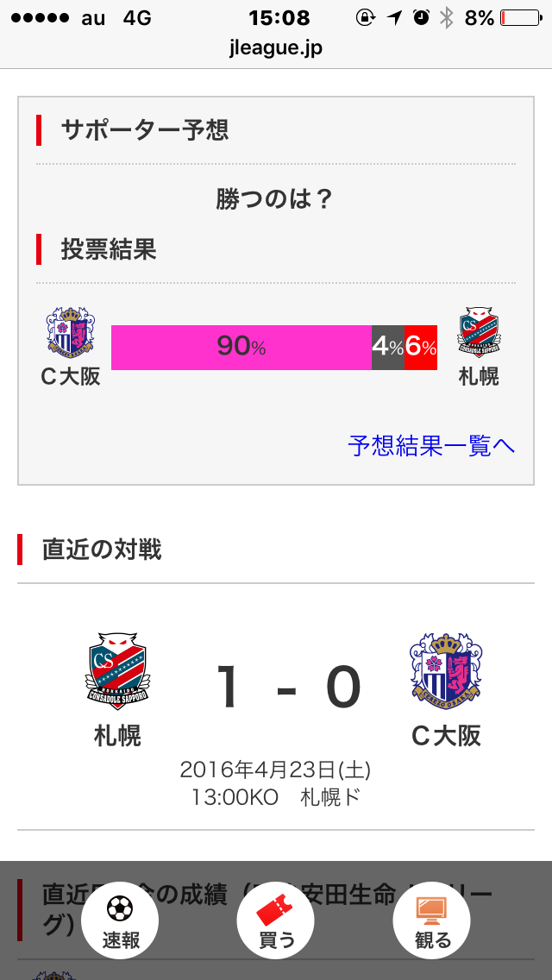Tap the 直近の対戦 section heading
Viewport: 552px width, 980px height.
coord(102,550)
